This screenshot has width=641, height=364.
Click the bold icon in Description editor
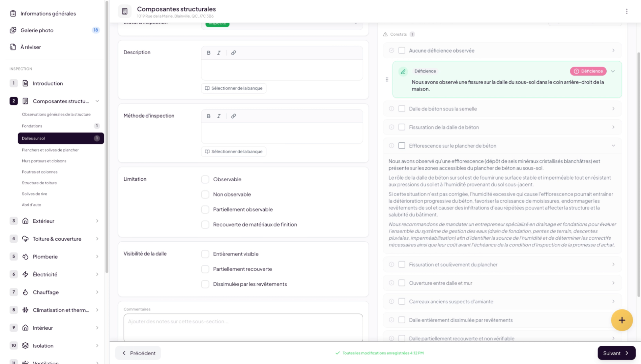[x=208, y=53]
